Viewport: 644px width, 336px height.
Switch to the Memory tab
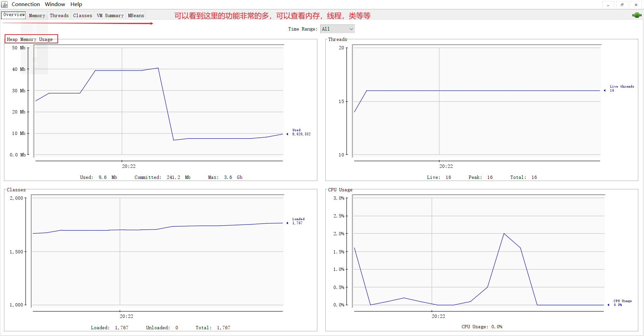(x=37, y=15)
